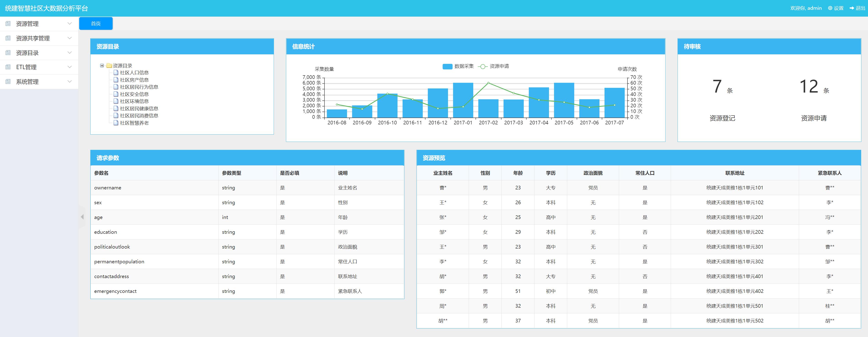Viewport: 868px width, 337px height.
Task: Click the 资源管理 sidebar menu icon
Action: pos(8,24)
